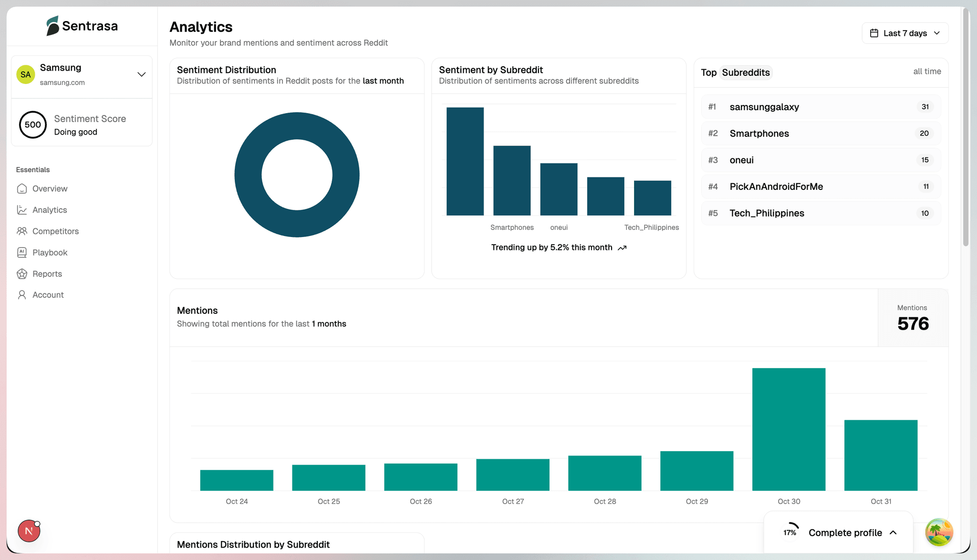The height and width of the screenshot is (560, 977).
Task: Open the samsunggalaxy subreddit link
Action: click(764, 106)
